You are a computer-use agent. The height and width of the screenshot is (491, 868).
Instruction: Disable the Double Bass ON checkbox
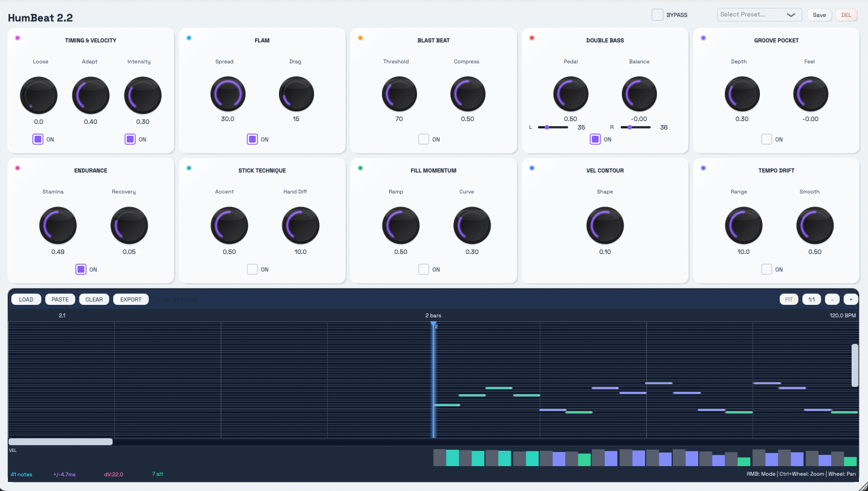click(595, 139)
